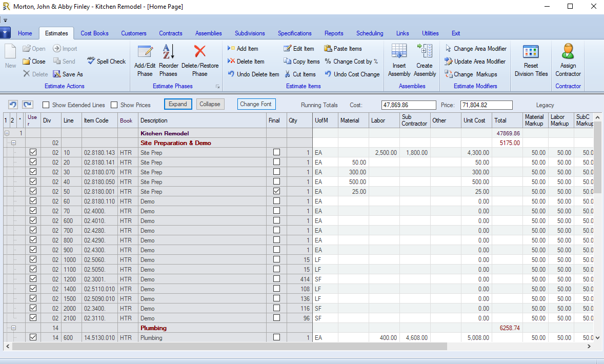This screenshot has height=364, width=604.
Task: Click the undo arrow above the grid
Action: pyautogui.click(x=13, y=105)
